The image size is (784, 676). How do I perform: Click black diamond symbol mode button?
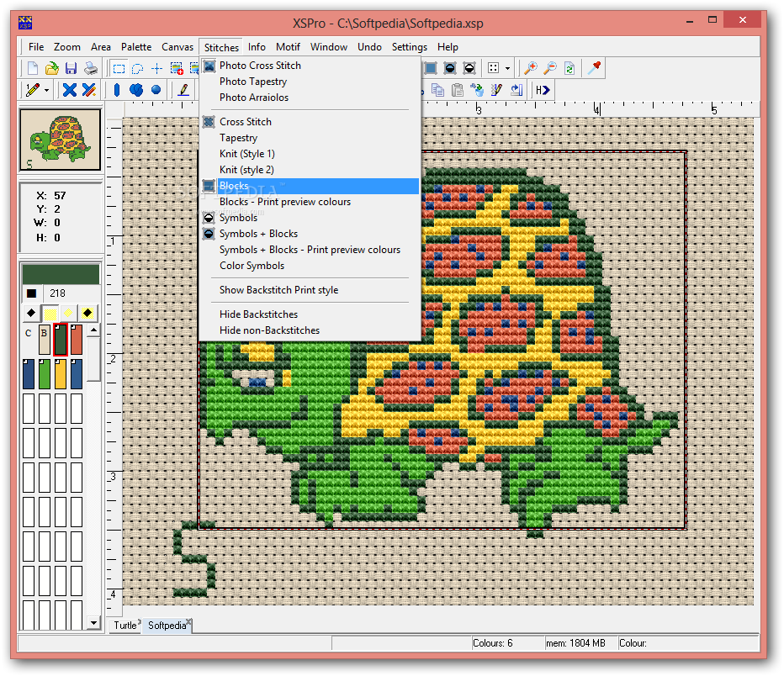tap(31, 314)
